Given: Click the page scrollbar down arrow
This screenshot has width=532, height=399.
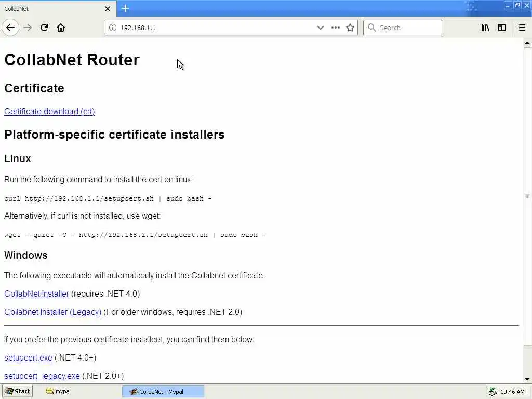Looking at the screenshot, I should pyautogui.click(x=527, y=379).
